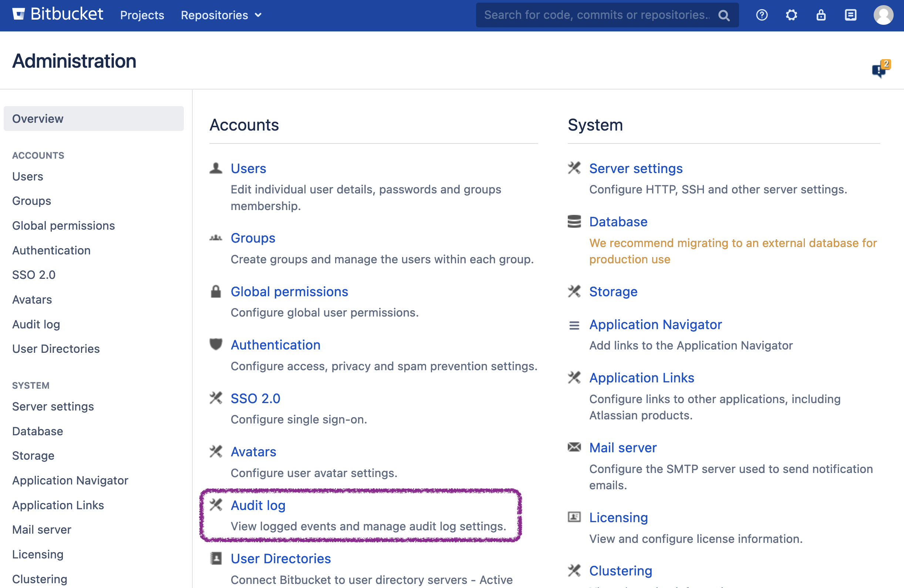Open the help question mark icon
The image size is (904, 588).
coord(762,15)
